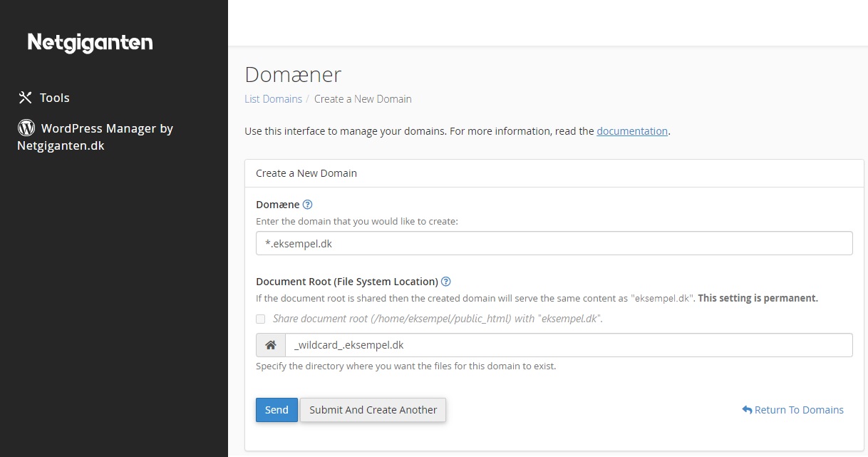Open the Tools menu item in sidebar

54,98
